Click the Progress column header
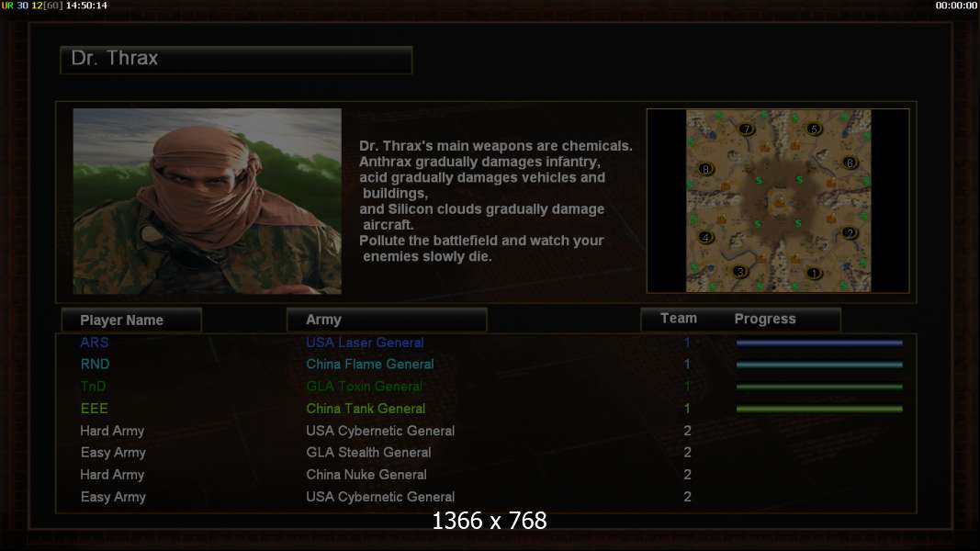The width and height of the screenshot is (980, 551). [x=765, y=319]
